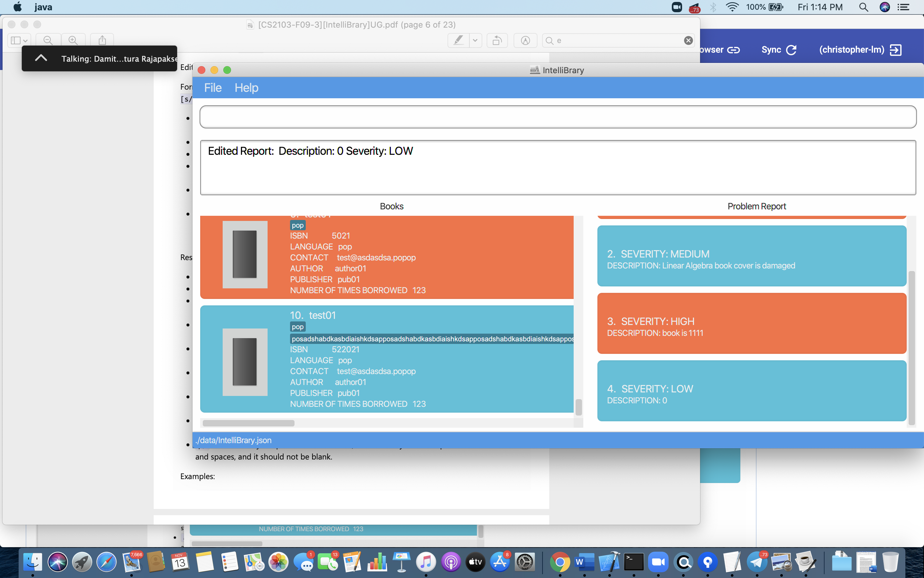Click the browser link button in background window
Viewport: 924px width, 578px height.
click(721, 50)
